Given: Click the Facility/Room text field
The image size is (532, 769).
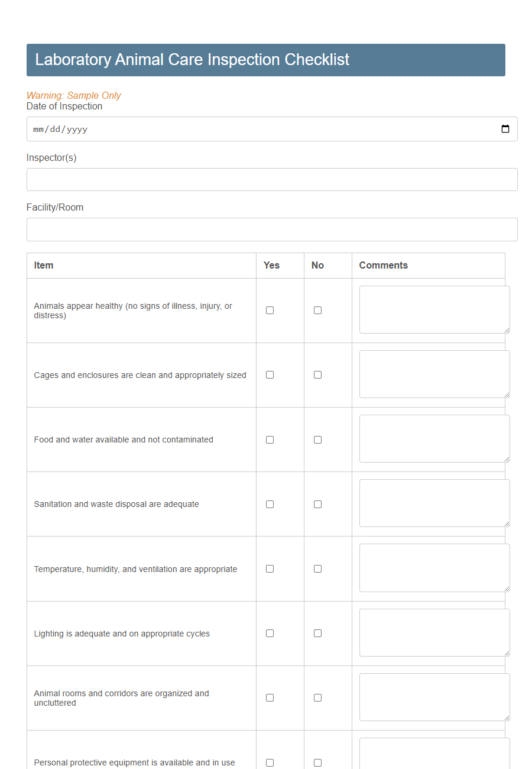Looking at the screenshot, I should 272,229.
